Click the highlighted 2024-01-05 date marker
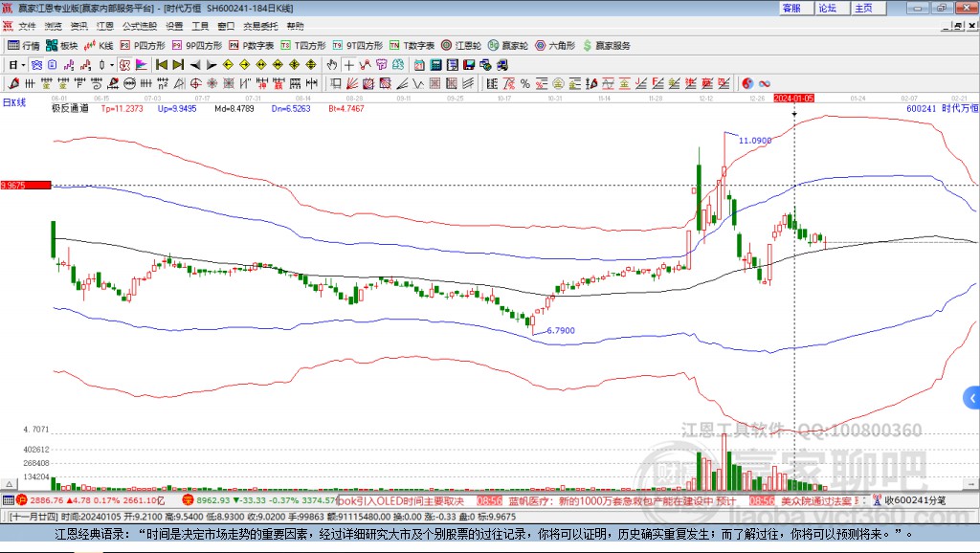The image size is (980, 553). [793, 99]
